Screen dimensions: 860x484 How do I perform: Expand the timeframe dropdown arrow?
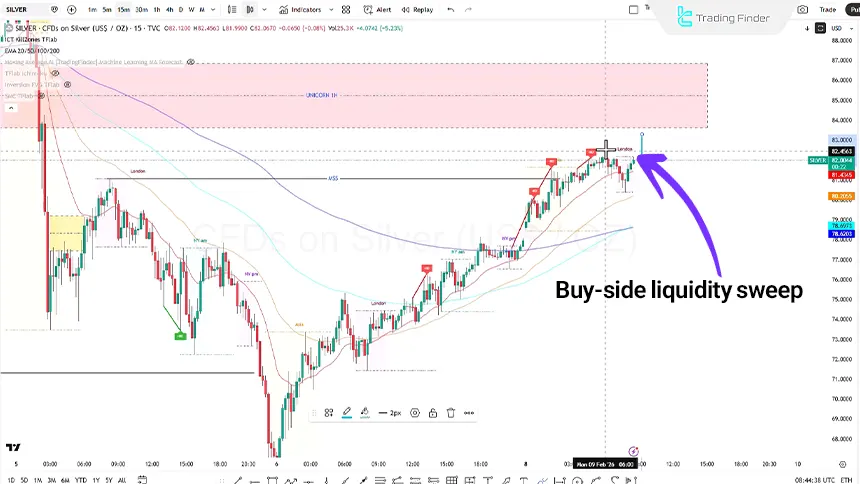213,9
